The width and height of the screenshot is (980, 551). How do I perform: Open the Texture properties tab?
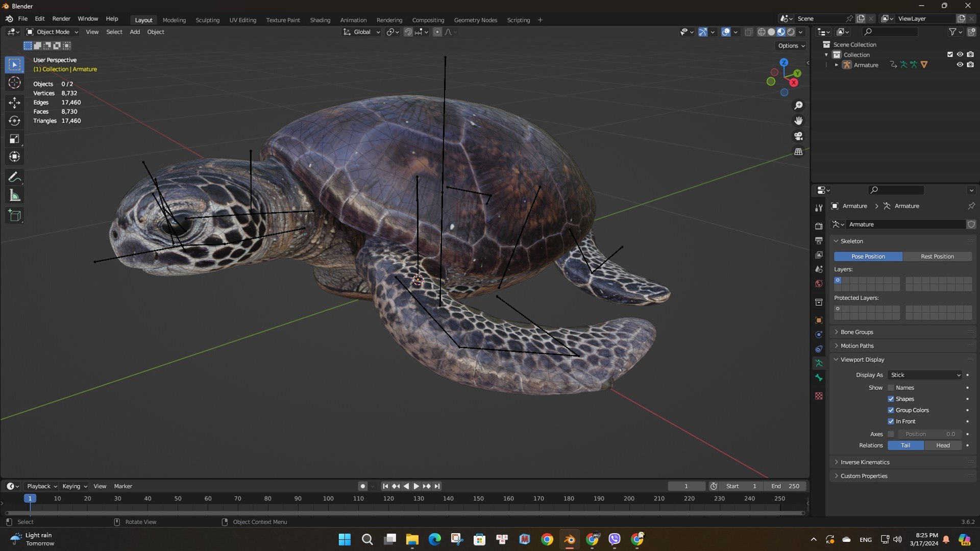(x=819, y=396)
